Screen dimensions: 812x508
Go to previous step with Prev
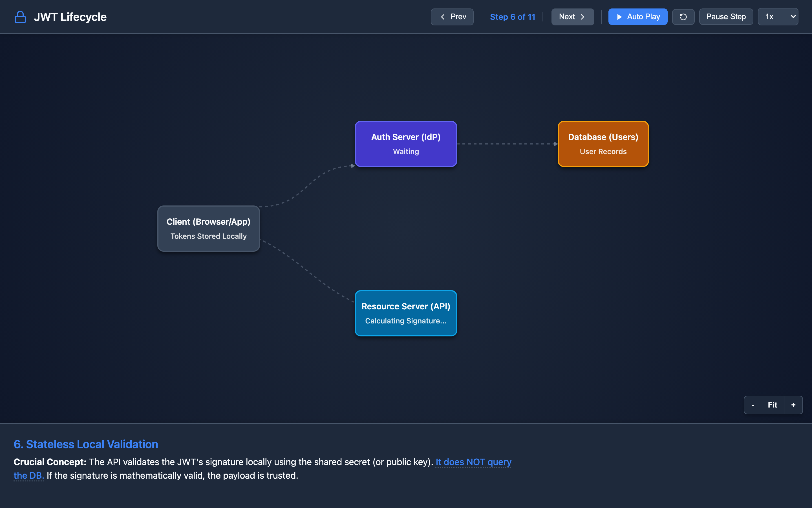[452, 17]
